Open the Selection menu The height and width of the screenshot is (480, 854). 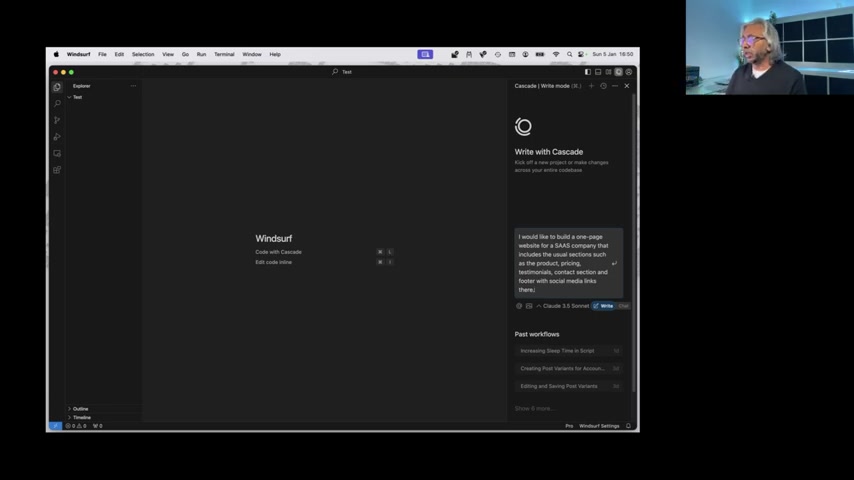tap(143, 54)
